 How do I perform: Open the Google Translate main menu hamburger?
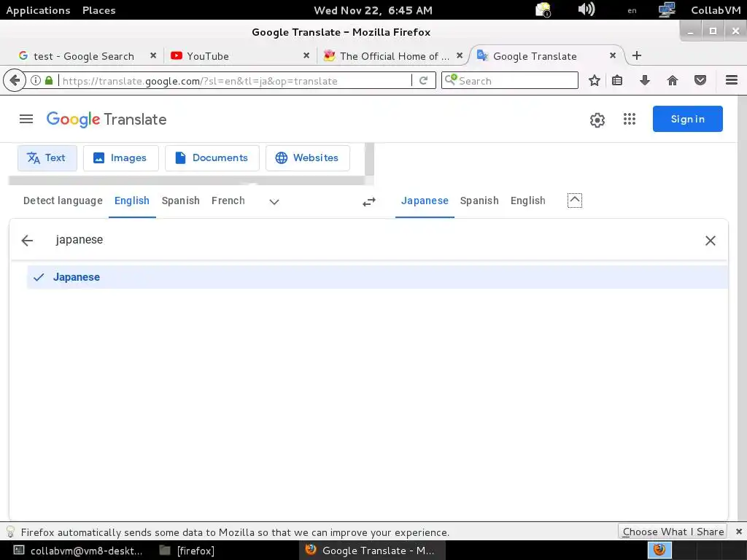coord(26,119)
